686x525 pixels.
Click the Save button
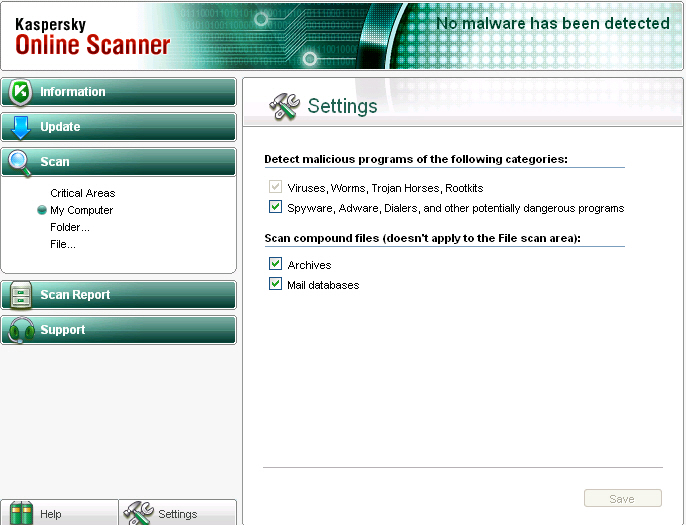[623, 498]
